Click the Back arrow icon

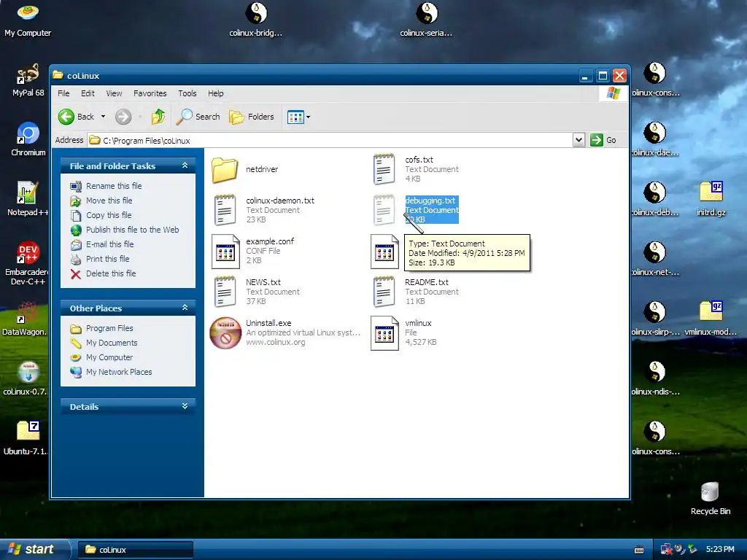coord(66,117)
